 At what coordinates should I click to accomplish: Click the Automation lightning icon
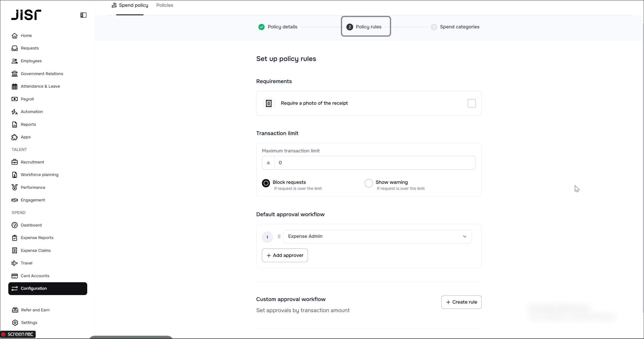click(15, 112)
